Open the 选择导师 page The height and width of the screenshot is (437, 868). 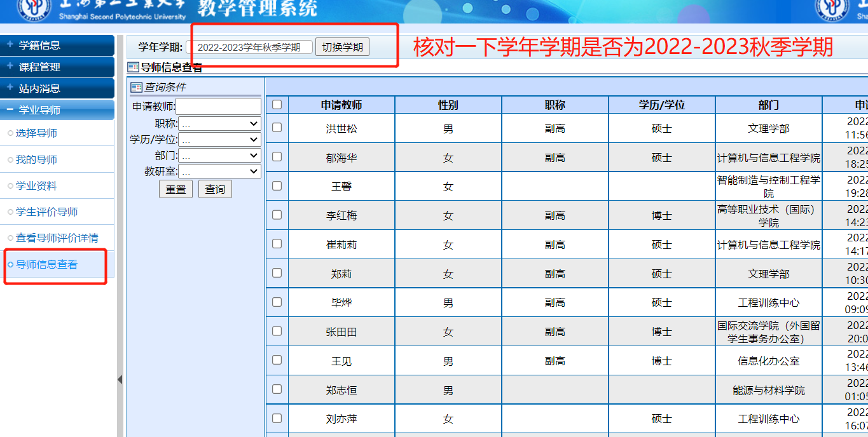point(36,133)
